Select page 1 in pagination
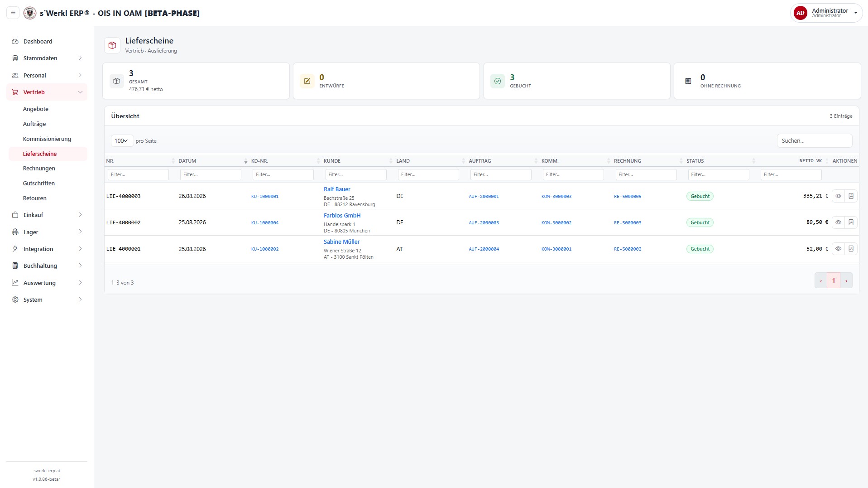 coord(834,280)
